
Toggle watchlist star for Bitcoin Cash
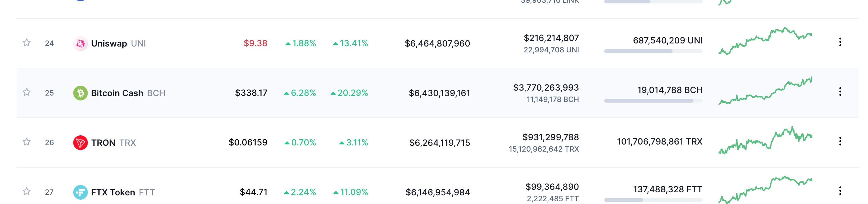tap(27, 92)
